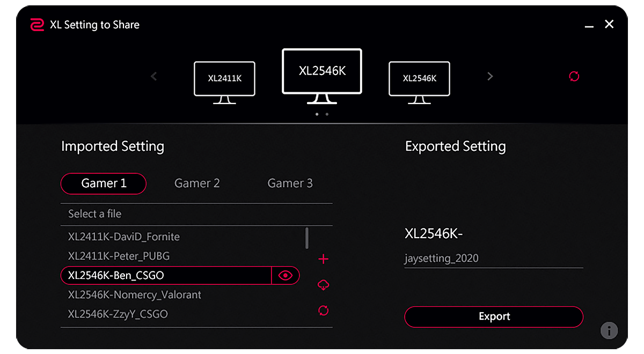
Task: Select the large center XL2546K monitor icon
Action: [x=322, y=76]
